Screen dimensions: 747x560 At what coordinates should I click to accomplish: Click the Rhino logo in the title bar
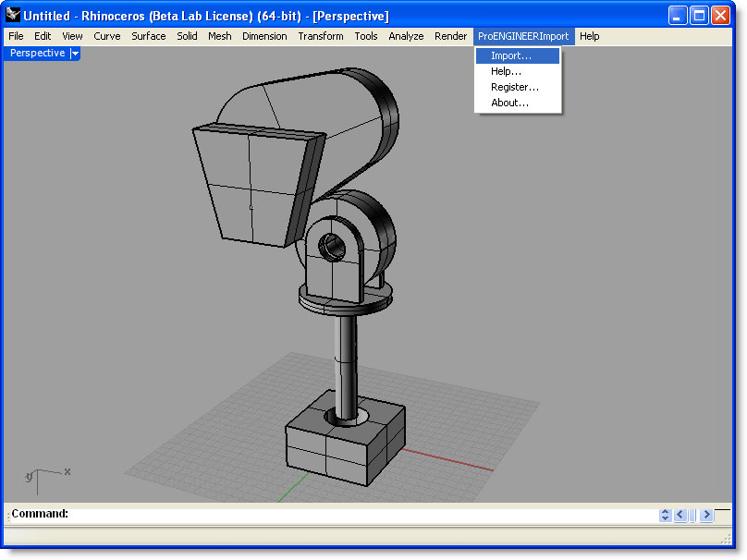point(12,16)
